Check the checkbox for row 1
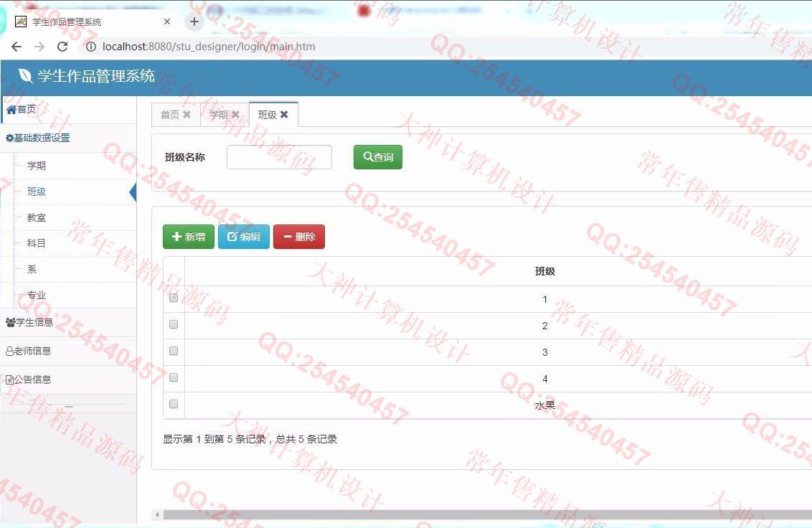Viewport: 812px width, 528px height. tap(174, 298)
